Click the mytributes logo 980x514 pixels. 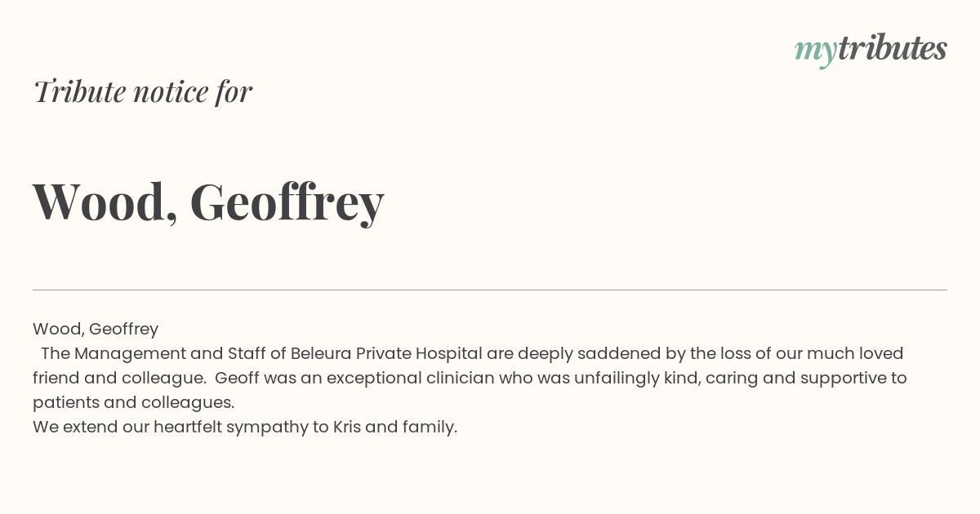pos(871,50)
